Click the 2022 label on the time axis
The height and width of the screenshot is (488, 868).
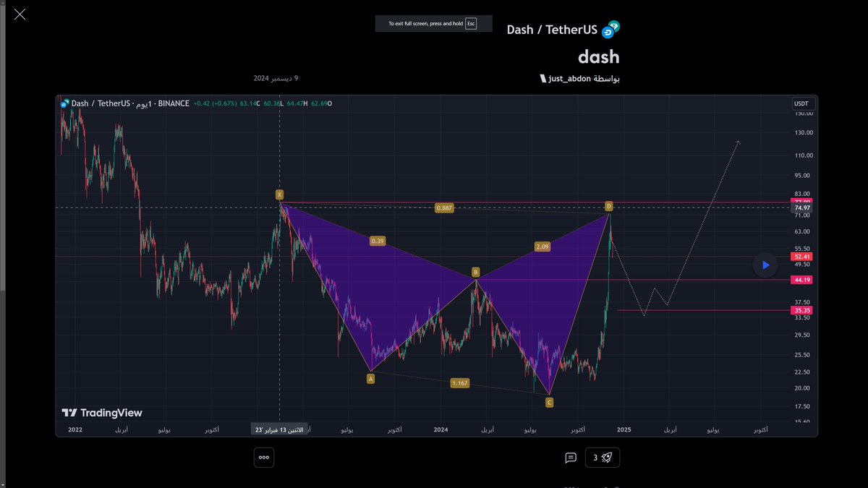[75, 429]
